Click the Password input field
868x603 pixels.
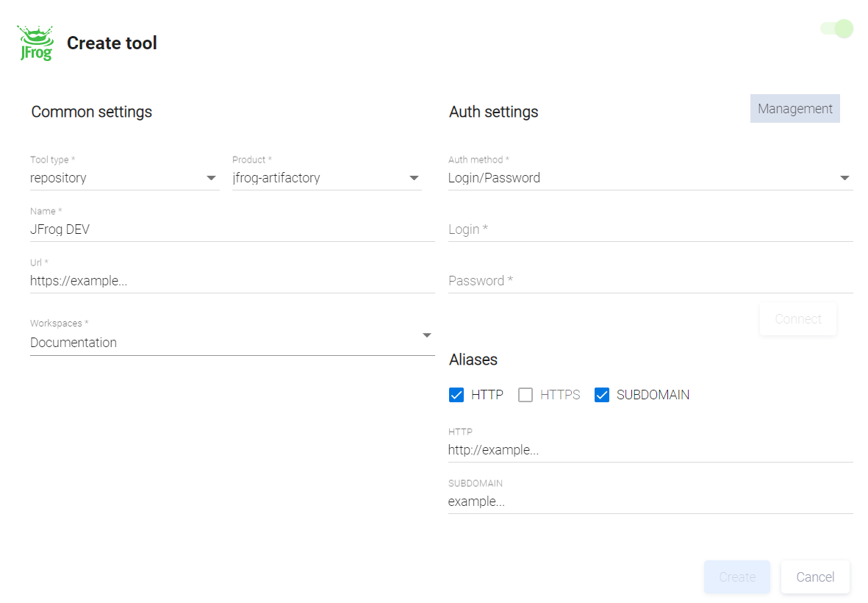[650, 281]
